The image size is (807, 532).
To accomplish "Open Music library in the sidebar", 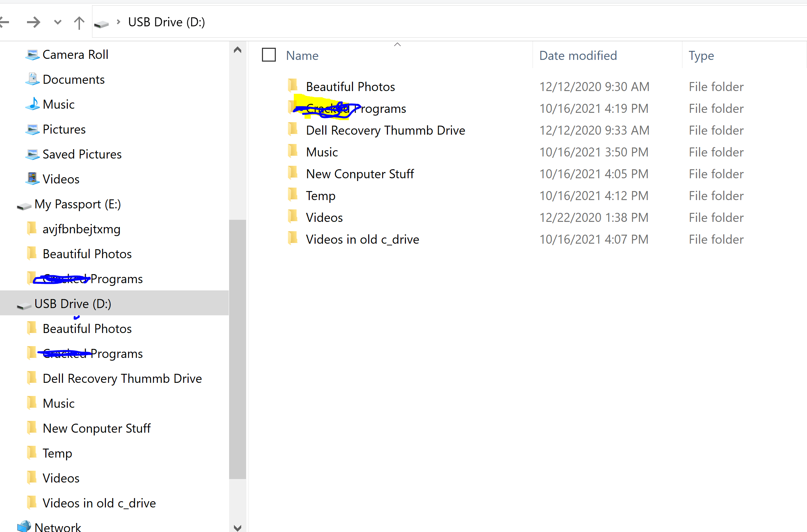I will (58, 104).
